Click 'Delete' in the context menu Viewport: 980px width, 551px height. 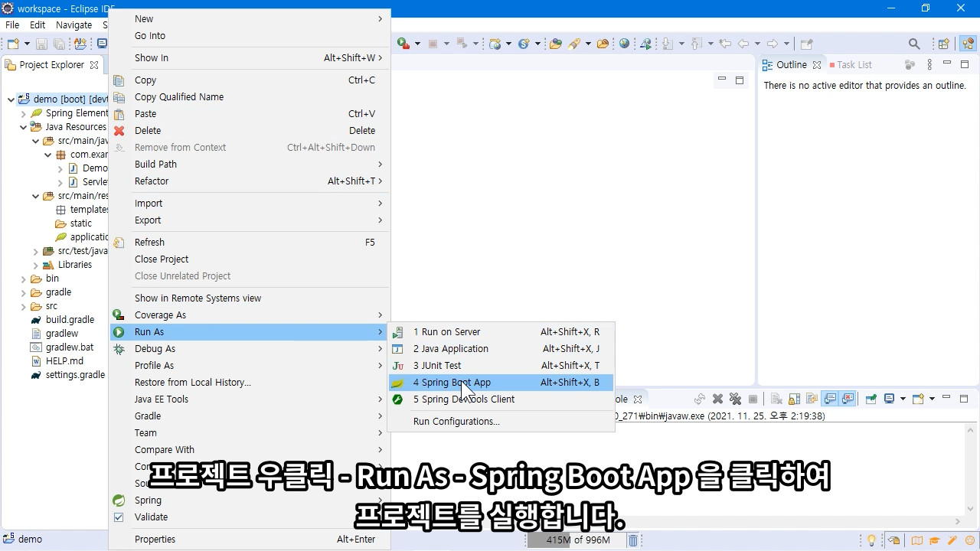(249, 131)
